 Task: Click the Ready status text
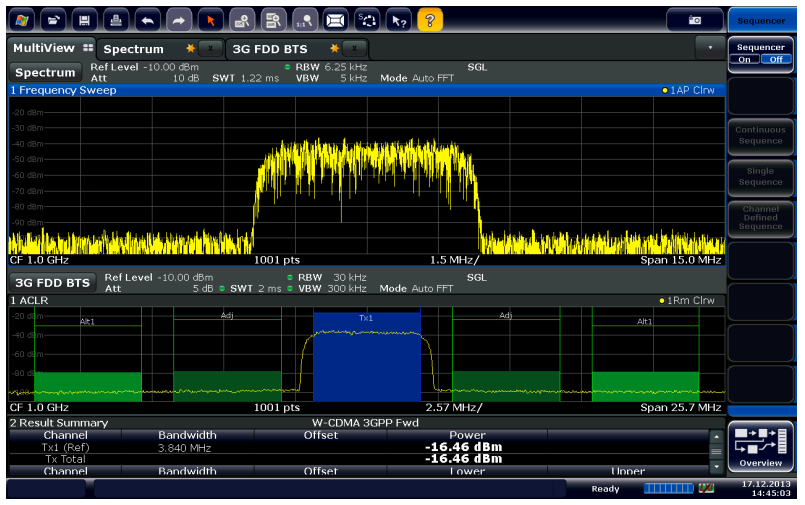click(x=605, y=489)
